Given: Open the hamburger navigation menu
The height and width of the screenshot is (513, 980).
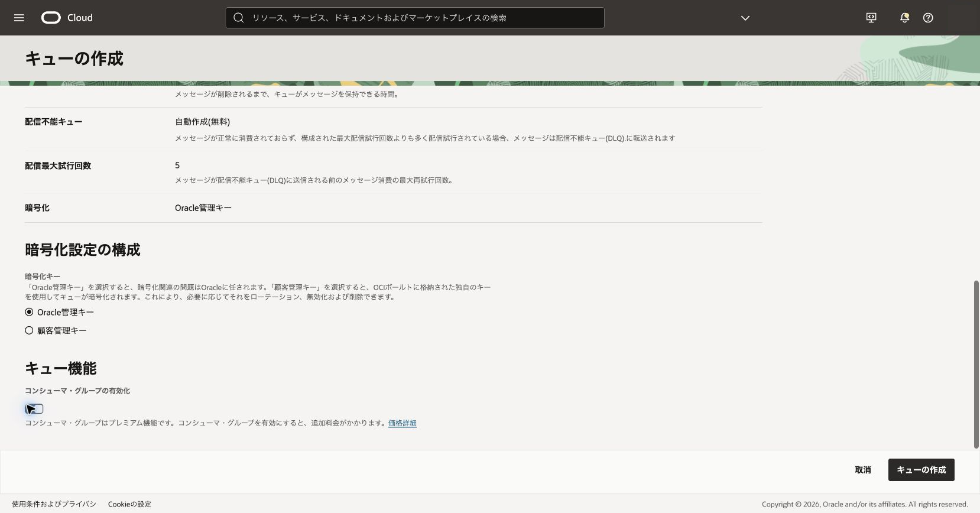Looking at the screenshot, I should [x=19, y=18].
